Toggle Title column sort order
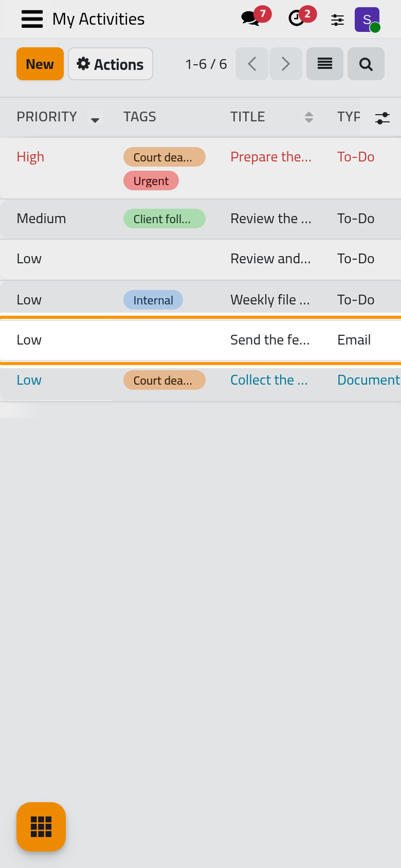The height and width of the screenshot is (868, 401). tap(309, 117)
